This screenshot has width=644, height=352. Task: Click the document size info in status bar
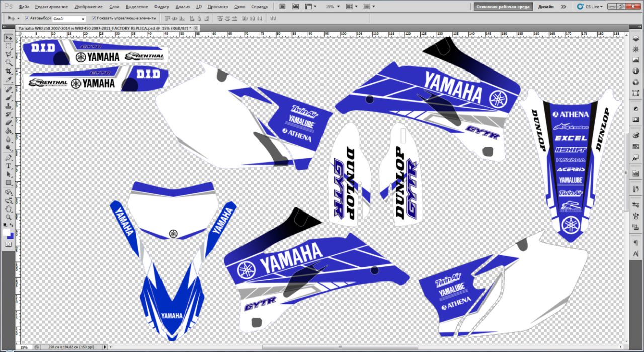[72, 347]
